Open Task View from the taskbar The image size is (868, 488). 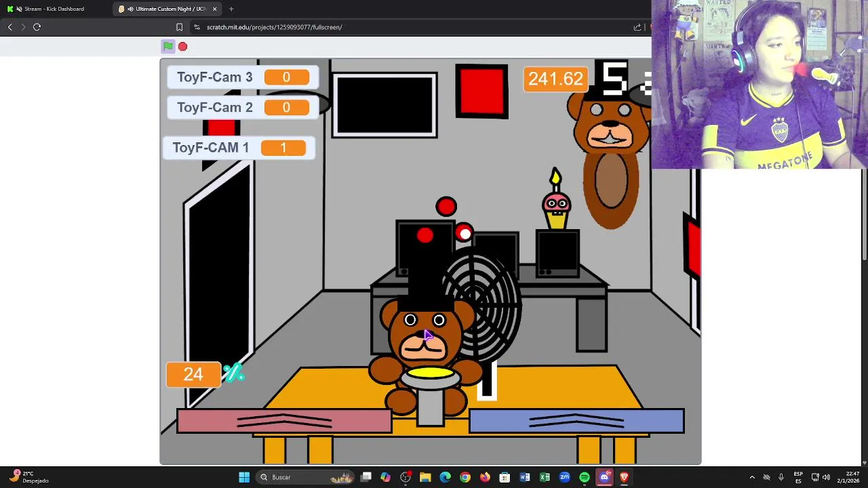(x=366, y=477)
